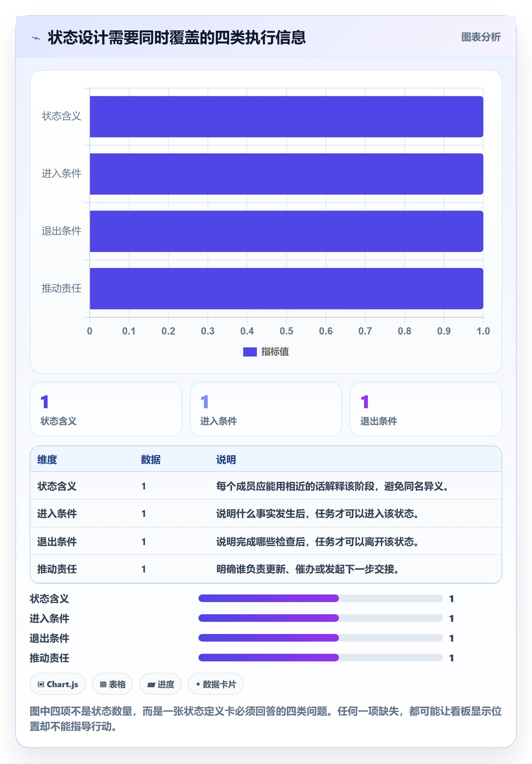Click the footer note starting 图中四项不是状态数量
Image resolution: width=532 pixels, height=764 pixels.
click(x=266, y=718)
